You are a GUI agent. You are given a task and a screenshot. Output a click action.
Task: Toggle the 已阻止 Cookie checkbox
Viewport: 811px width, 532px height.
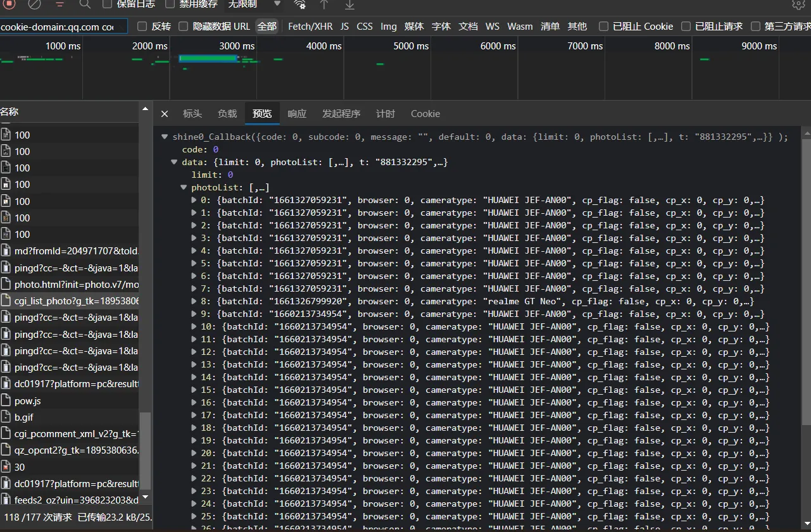(603, 27)
